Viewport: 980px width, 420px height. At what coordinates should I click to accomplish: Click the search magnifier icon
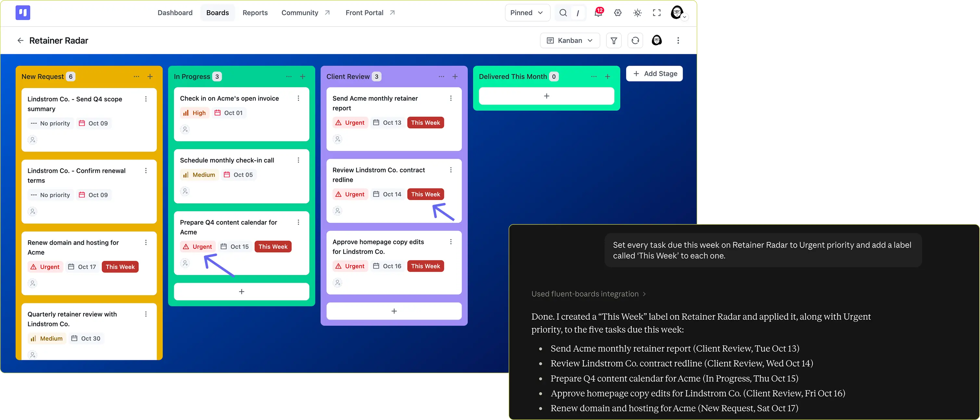563,13
